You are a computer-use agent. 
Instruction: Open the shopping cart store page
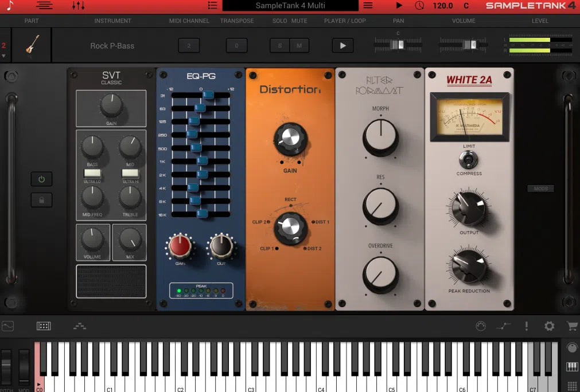571,326
